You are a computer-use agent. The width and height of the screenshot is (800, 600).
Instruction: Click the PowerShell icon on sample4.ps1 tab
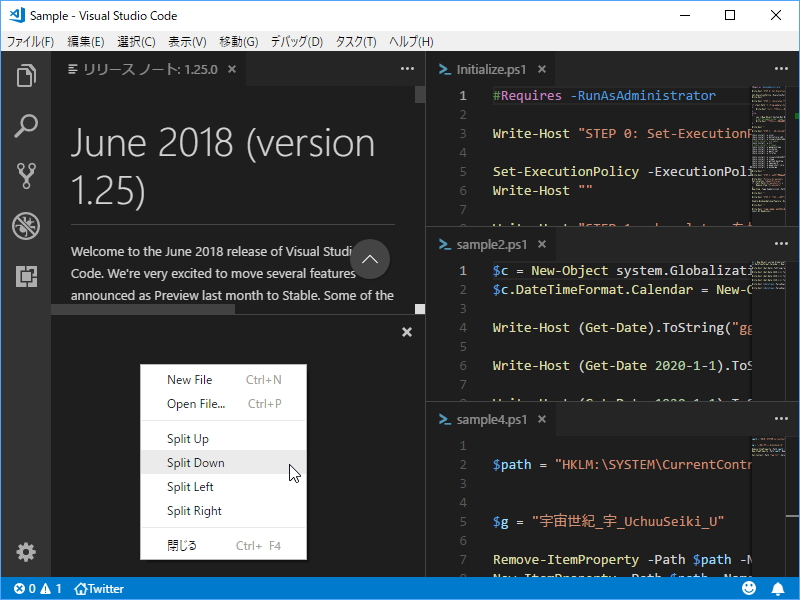[x=445, y=419]
